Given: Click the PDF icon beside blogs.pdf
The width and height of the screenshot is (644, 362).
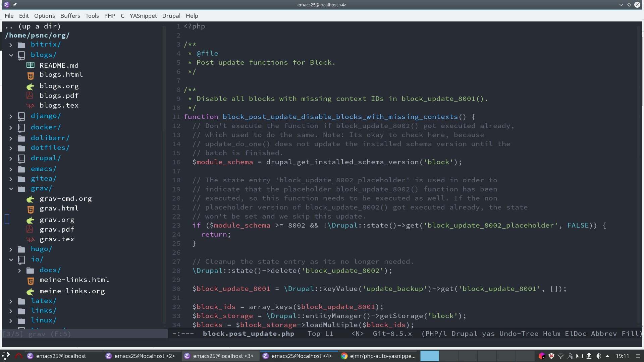Looking at the screenshot, I should [x=30, y=96].
